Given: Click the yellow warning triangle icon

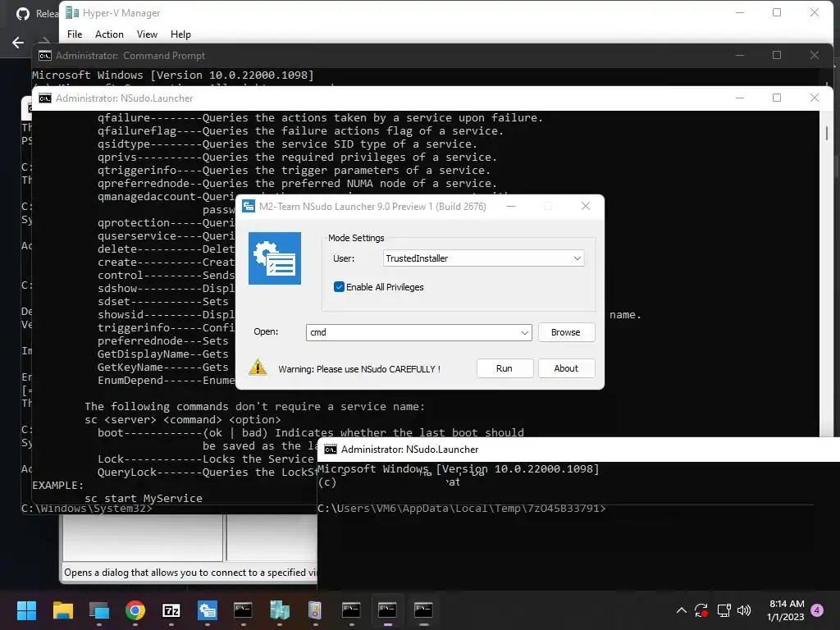Looking at the screenshot, I should click(x=258, y=367).
